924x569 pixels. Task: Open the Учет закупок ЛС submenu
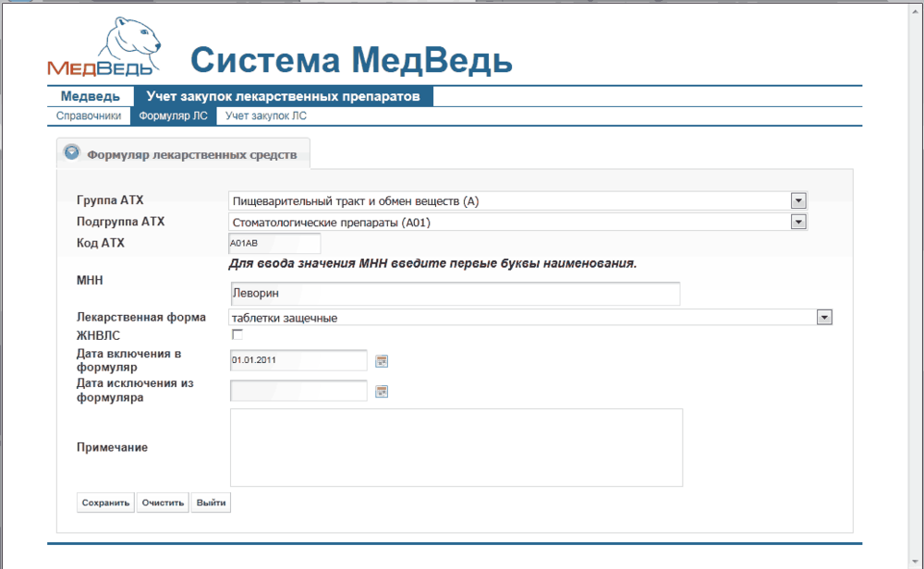pos(266,116)
